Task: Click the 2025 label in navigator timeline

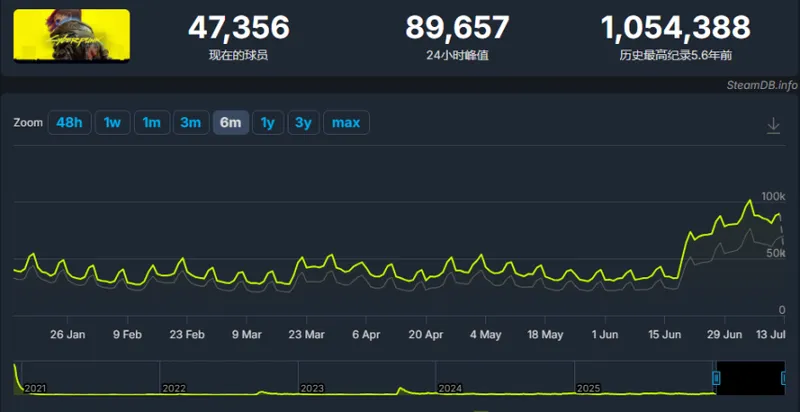Action: pos(588,389)
